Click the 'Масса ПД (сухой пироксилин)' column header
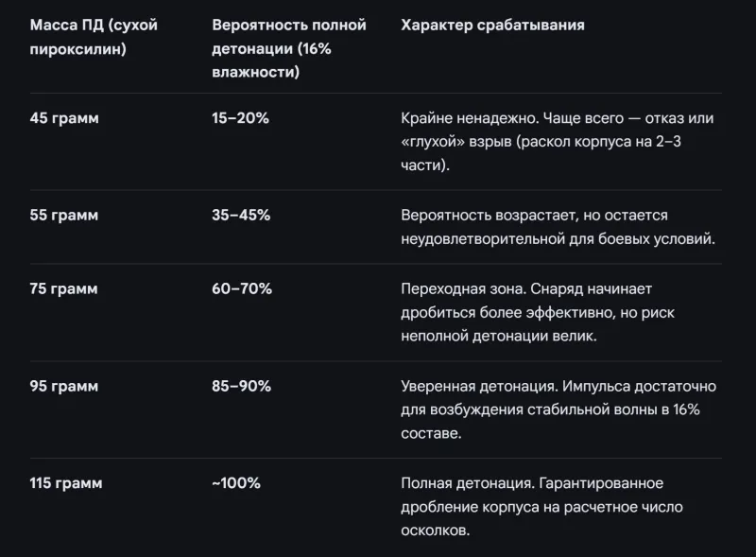Viewport: 756px width, 557px height. point(94,37)
